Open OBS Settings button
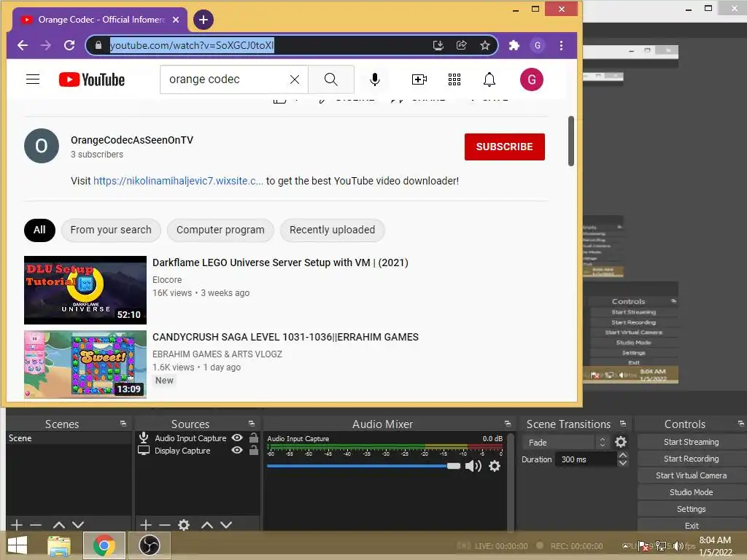The width and height of the screenshot is (747, 560). point(692,509)
